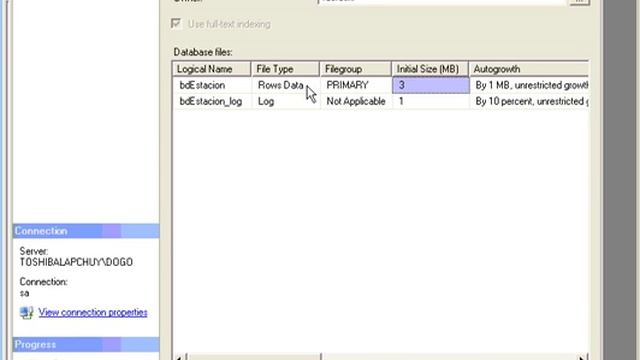Select the File Type column header

pyautogui.click(x=285, y=69)
